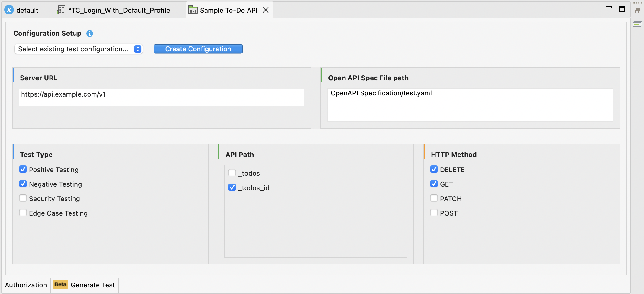644x294 pixels.
Task: Click the green panel icon in right sidebar
Action: 638,24
